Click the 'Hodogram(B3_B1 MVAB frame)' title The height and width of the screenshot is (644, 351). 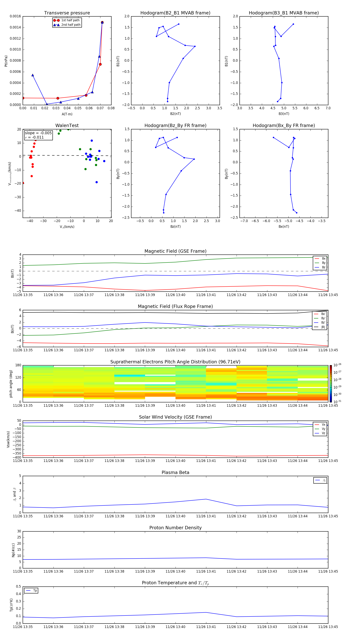tap(284, 13)
